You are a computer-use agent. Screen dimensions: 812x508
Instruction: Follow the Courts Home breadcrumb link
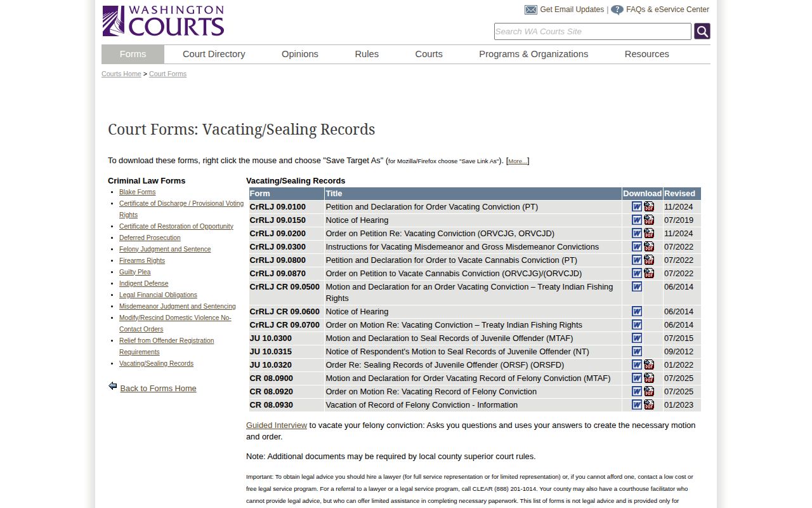click(121, 74)
